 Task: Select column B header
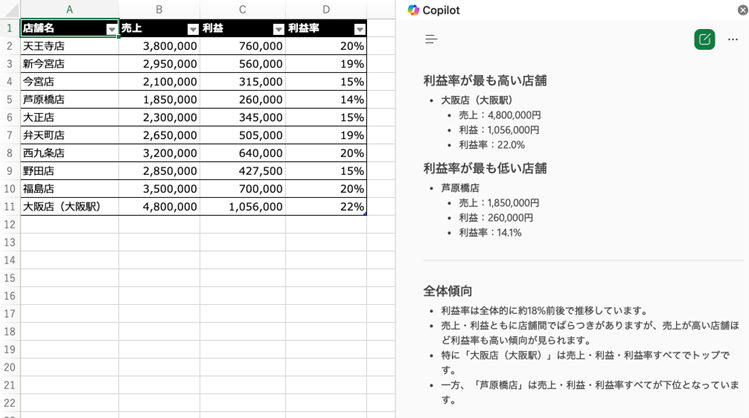click(159, 10)
